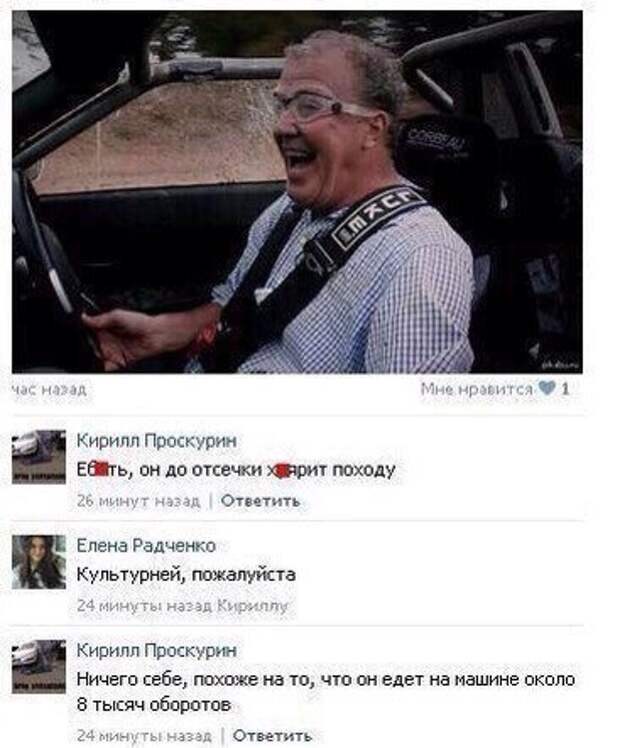This screenshot has width=620, height=748.
Task: Click the first comment text with 'отсечки'
Action: point(236,470)
